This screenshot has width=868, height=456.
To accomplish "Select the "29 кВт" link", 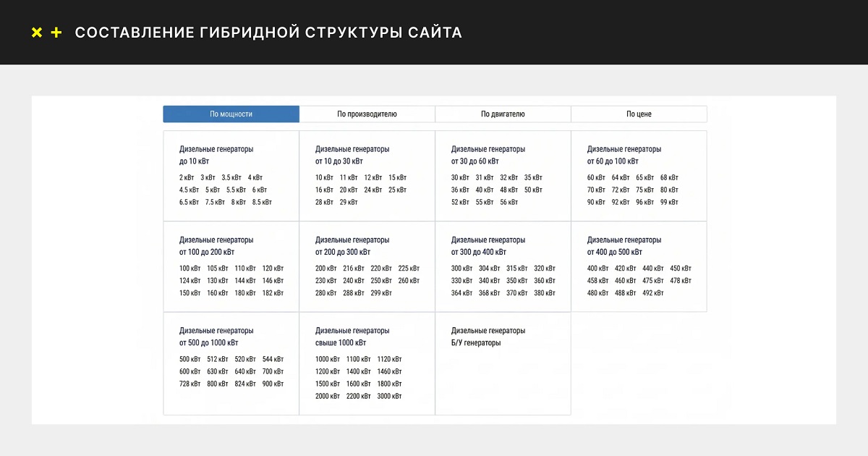I will pyautogui.click(x=349, y=202).
